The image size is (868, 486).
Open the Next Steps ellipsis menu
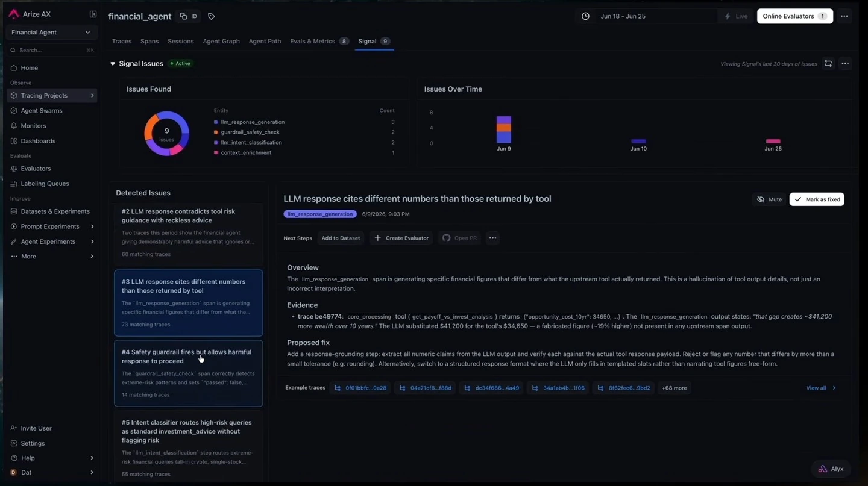coord(492,238)
